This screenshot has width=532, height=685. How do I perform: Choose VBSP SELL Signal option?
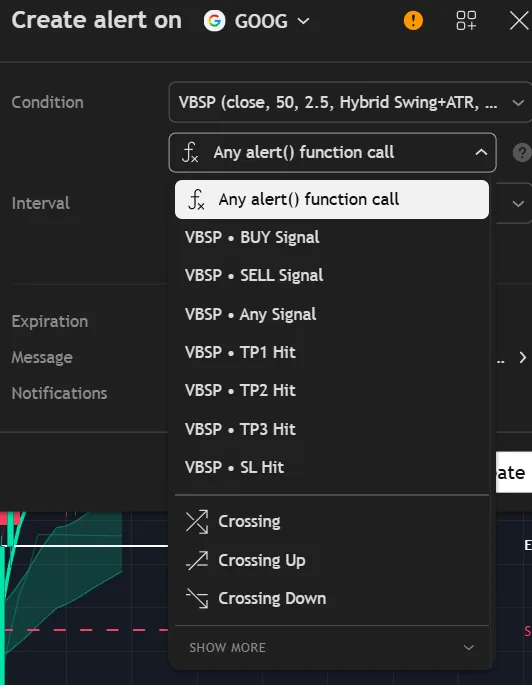tap(332, 276)
